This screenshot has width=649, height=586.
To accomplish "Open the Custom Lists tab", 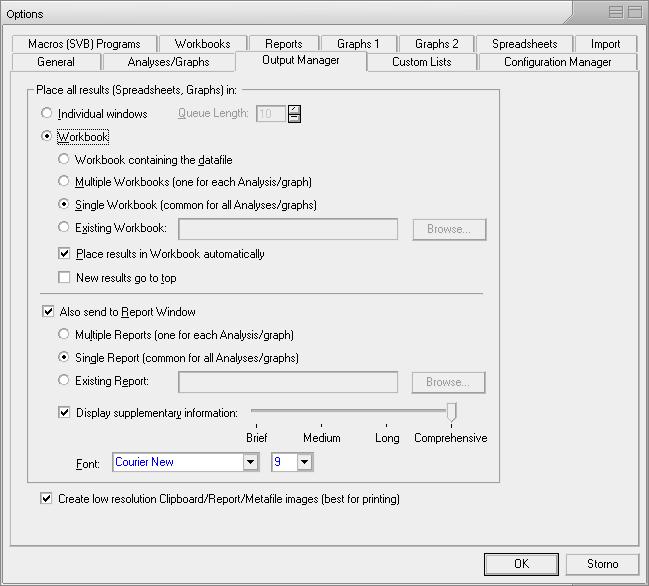I will pyautogui.click(x=421, y=62).
